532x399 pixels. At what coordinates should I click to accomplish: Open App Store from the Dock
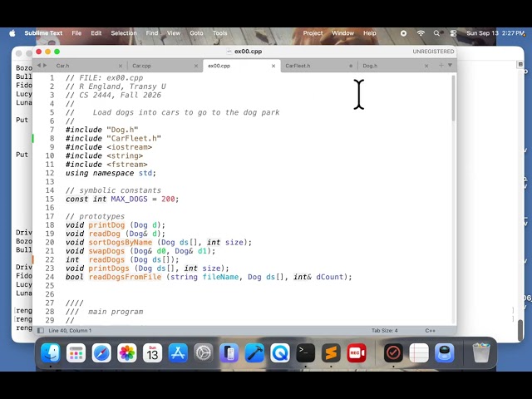tap(178, 353)
